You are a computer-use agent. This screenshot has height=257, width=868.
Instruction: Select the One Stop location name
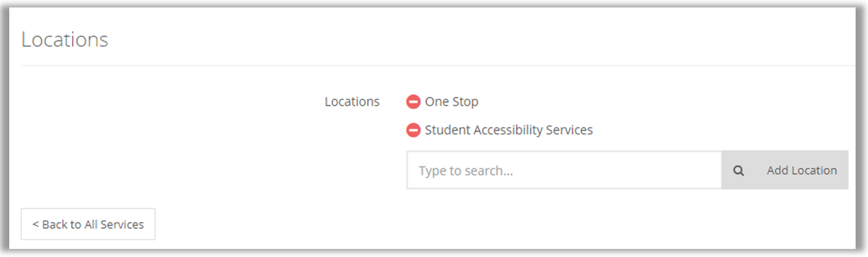(451, 101)
